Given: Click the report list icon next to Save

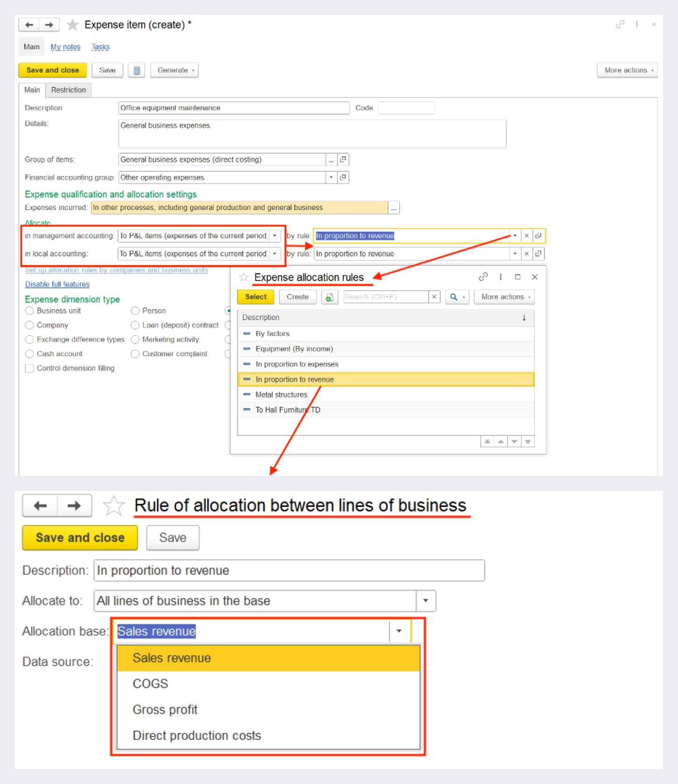Looking at the screenshot, I should pyautogui.click(x=136, y=70).
